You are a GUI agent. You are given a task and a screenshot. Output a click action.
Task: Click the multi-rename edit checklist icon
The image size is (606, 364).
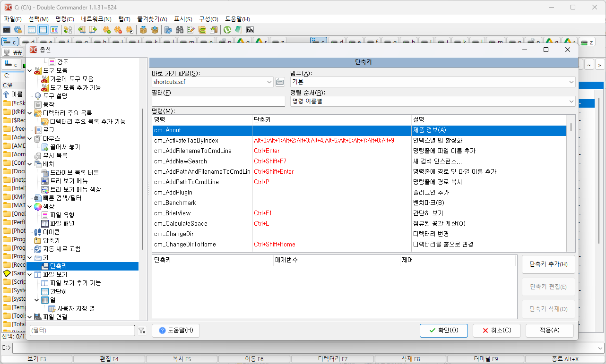click(x=191, y=30)
